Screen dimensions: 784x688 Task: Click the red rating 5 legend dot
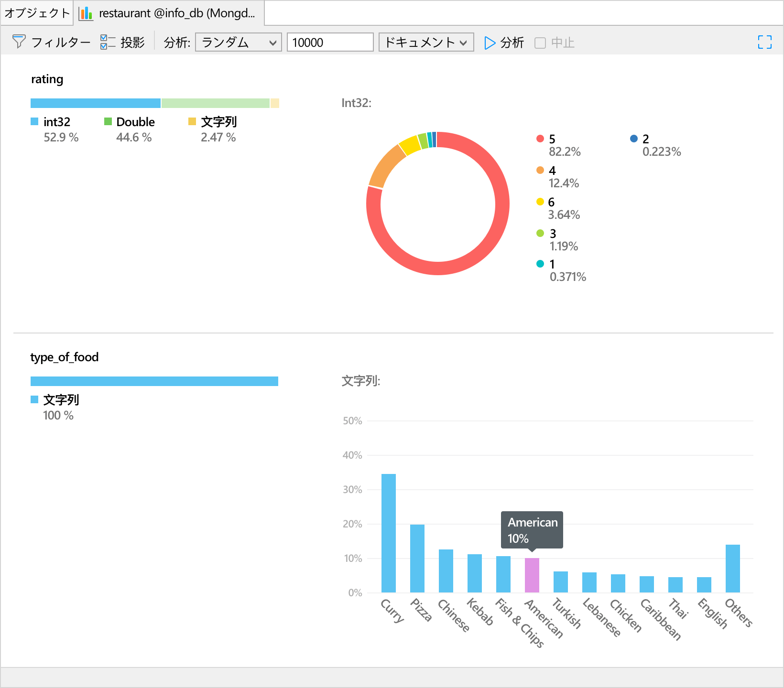coord(540,139)
